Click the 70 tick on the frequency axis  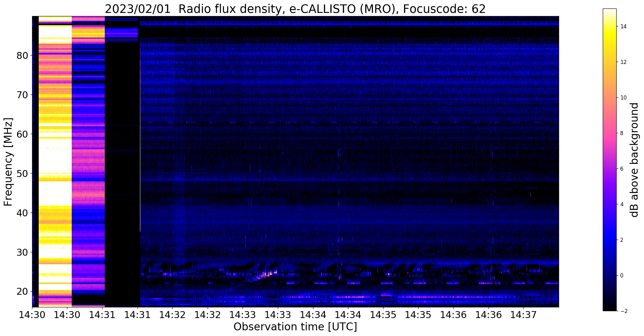click(23, 95)
